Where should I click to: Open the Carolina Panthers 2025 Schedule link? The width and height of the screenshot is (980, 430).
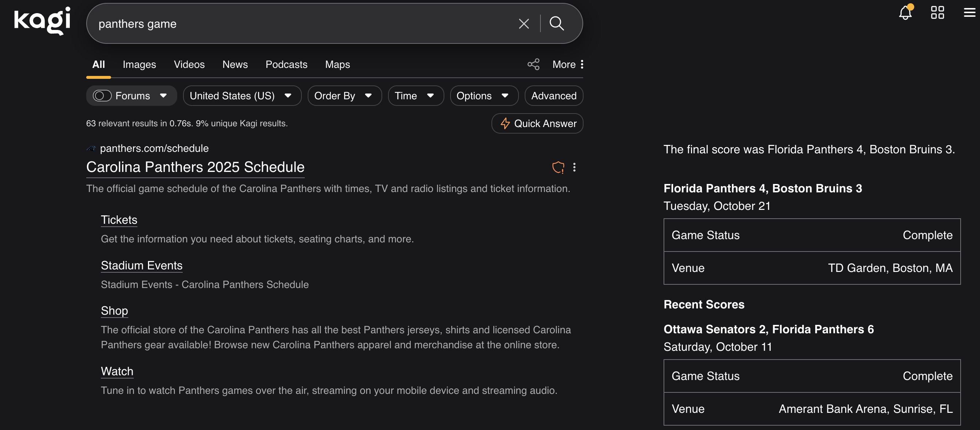pos(195,167)
